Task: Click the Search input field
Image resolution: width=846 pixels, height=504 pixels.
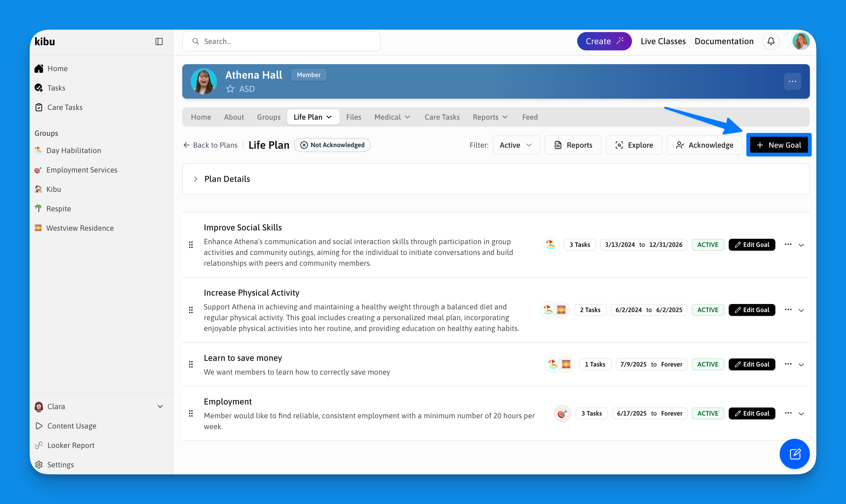Action: coord(281,42)
